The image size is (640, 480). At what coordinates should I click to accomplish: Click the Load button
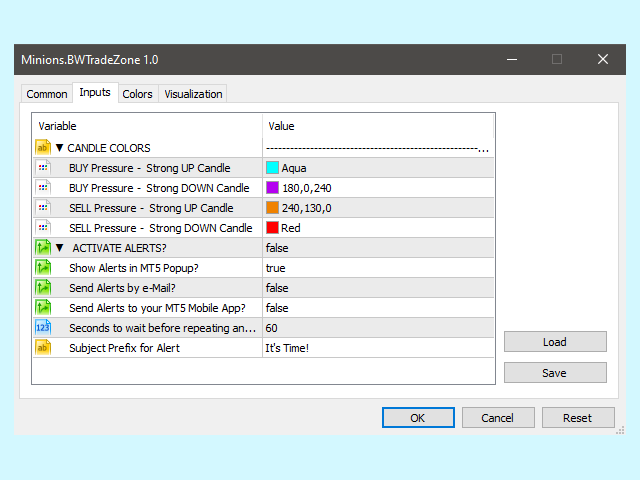coord(555,342)
